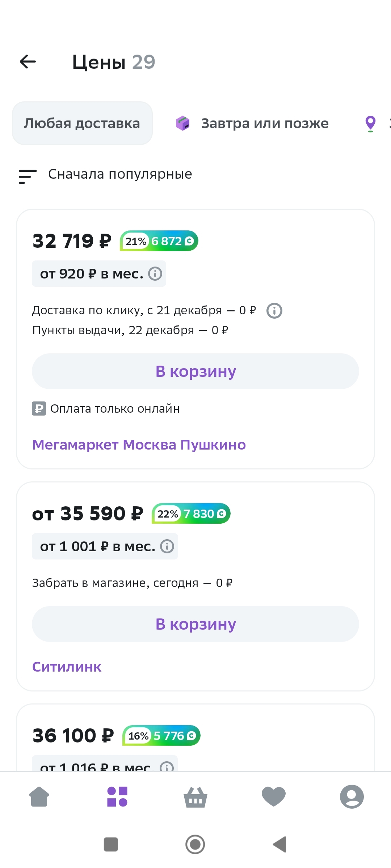Screen dimensions: 391x868
Task: Open the shopping basket icon
Action: coord(195,797)
